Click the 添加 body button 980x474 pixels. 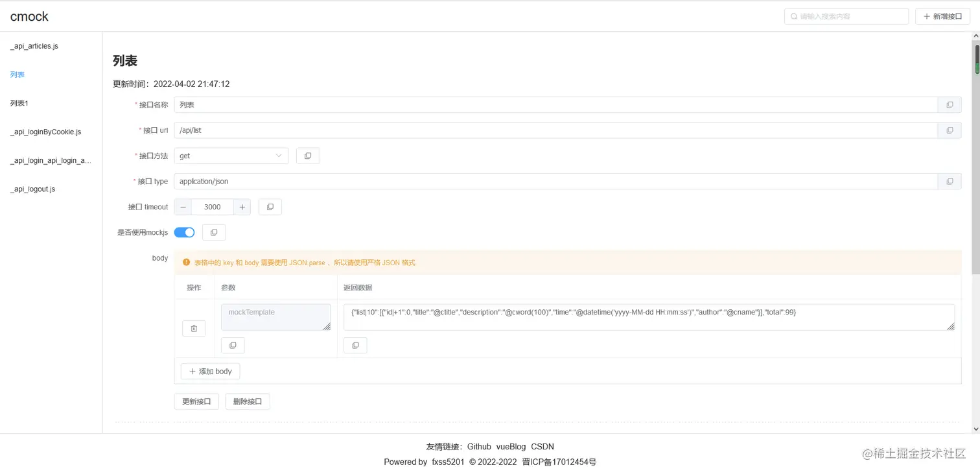pyautogui.click(x=210, y=372)
